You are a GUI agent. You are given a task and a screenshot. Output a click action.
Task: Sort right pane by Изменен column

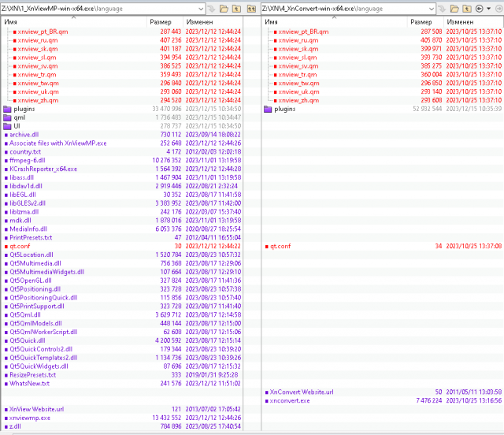click(x=473, y=22)
